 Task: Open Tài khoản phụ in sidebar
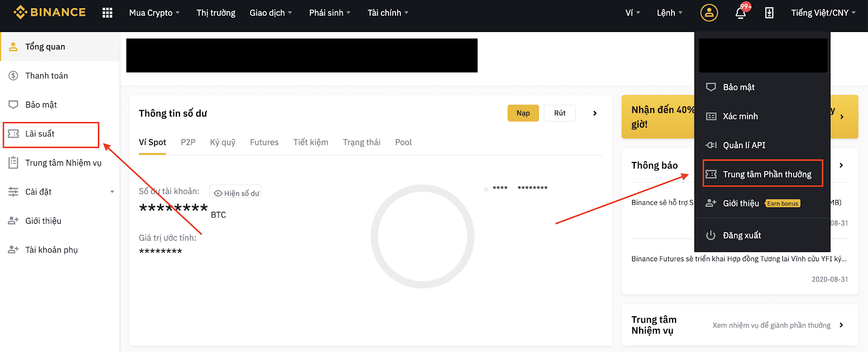pos(52,250)
